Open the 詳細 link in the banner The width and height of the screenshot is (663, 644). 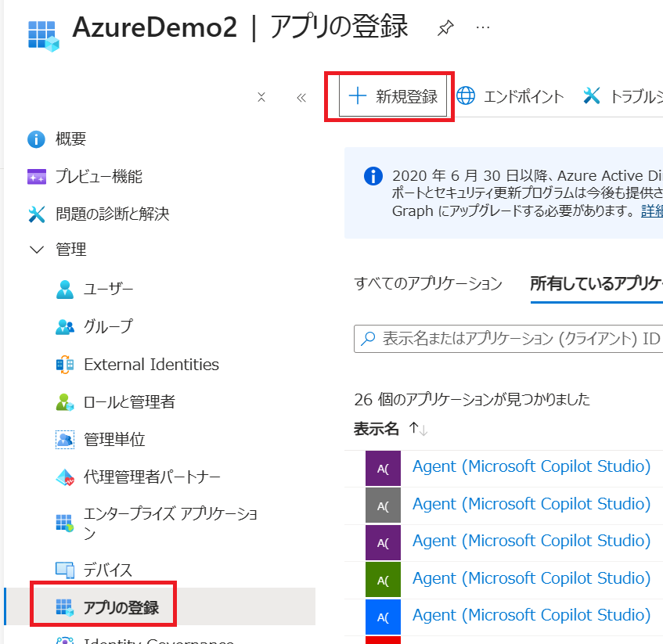pyautogui.click(x=651, y=210)
